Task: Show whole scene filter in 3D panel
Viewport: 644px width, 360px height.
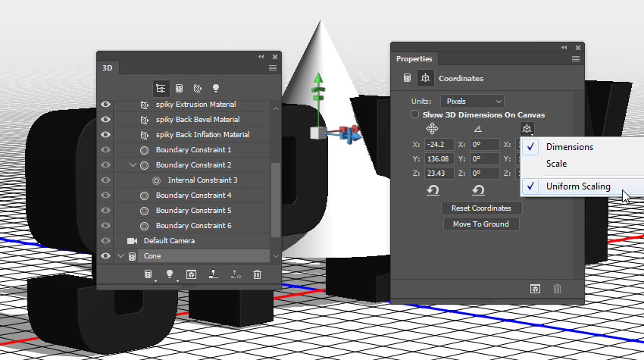Action: pyautogui.click(x=161, y=89)
